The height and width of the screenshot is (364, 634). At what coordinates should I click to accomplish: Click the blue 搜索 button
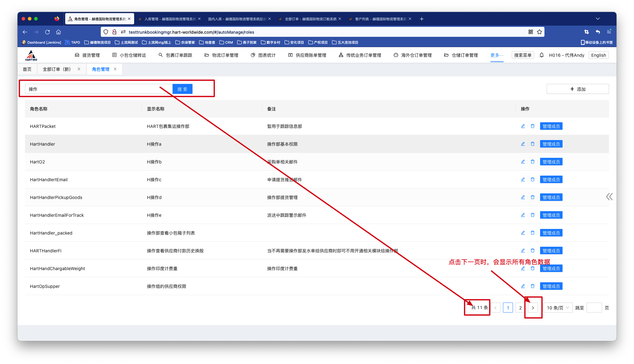click(x=182, y=89)
